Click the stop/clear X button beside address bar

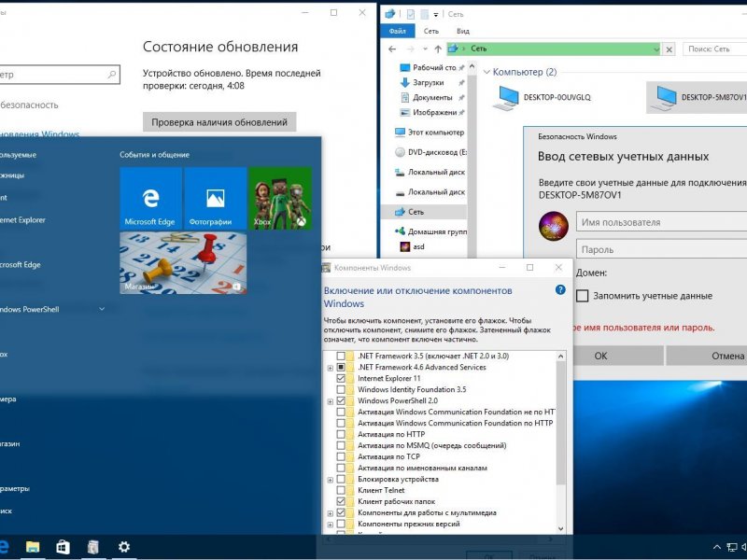tap(669, 49)
